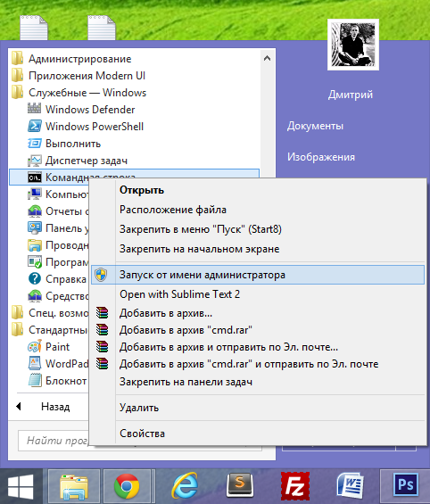The width and height of the screenshot is (430, 504).
Task: Launch FileZilla from the taskbar
Action: click(295, 486)
